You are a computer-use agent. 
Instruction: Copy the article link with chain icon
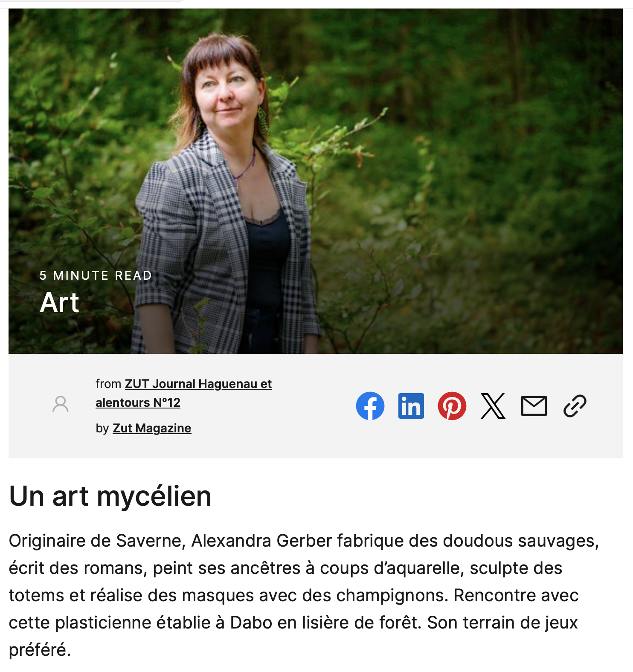575,406
